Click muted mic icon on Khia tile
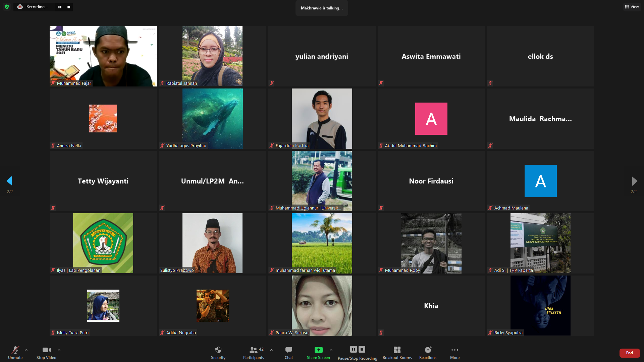The width and height of the screenshot is (644, 362). tap(381, 333)
